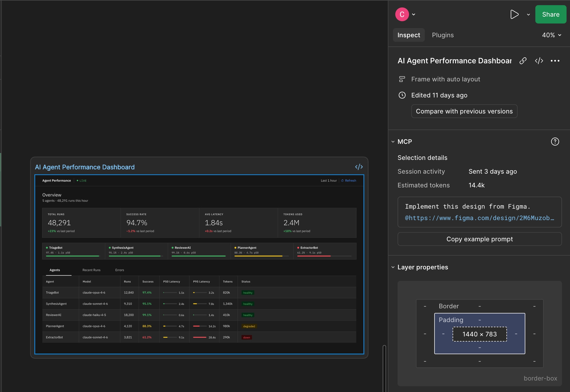This screenshot has height=392, width=570.
Task: Open the 40% zoom dropdown
Action: point(551,35)
